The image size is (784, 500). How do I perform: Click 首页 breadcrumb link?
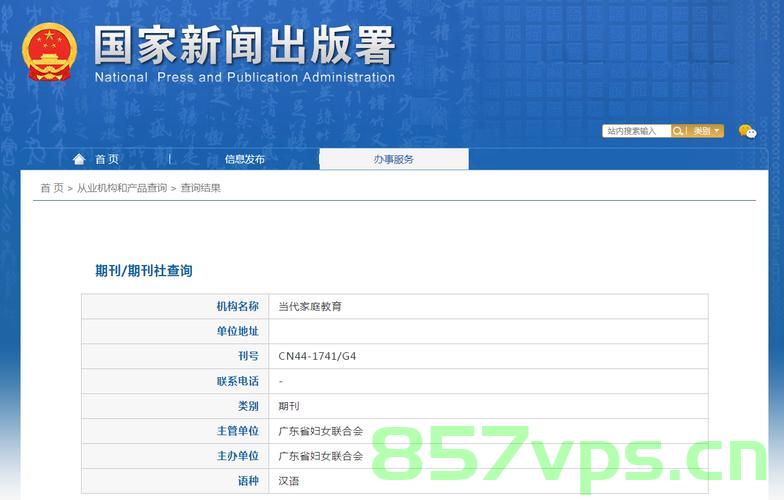[52, 188]
